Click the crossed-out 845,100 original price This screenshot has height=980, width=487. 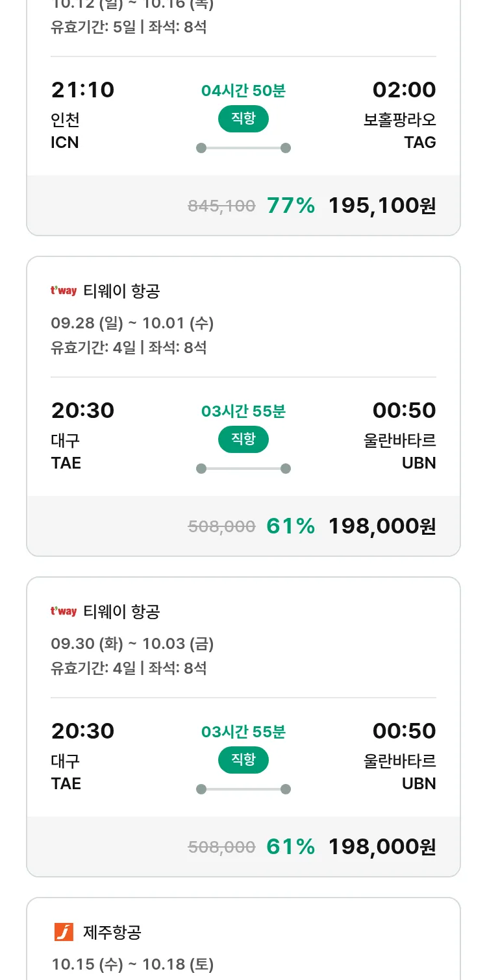221,206
